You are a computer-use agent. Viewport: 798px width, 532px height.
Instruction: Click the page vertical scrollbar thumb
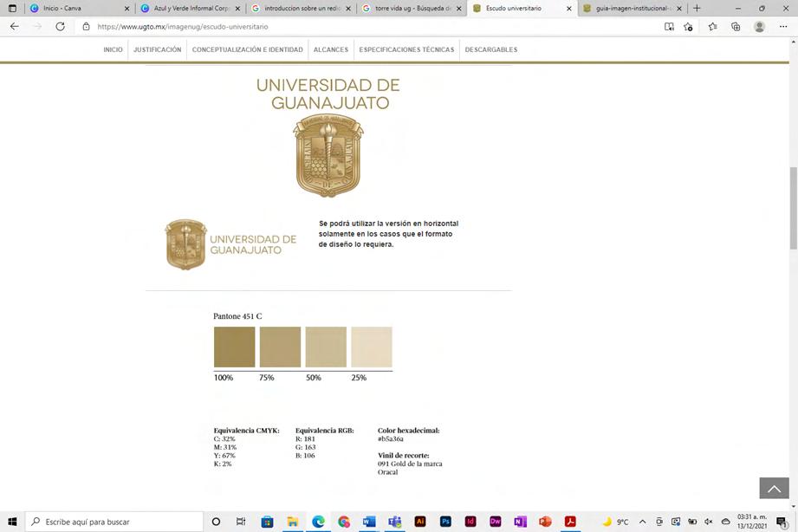(x=793, y=208)
